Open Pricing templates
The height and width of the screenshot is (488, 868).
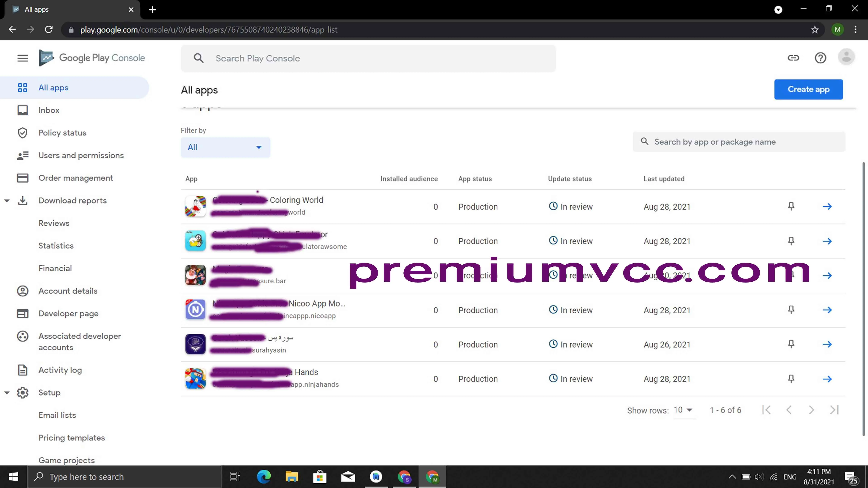pos(71,437)
